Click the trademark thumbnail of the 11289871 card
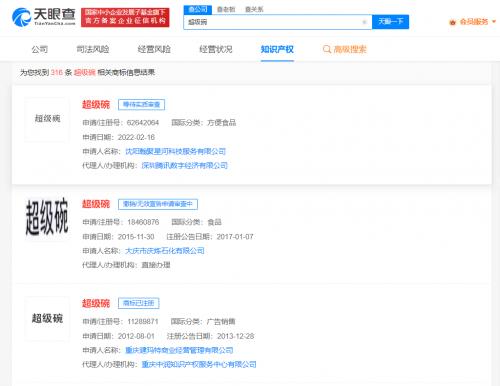500x386 pixels. coord(47,318)
